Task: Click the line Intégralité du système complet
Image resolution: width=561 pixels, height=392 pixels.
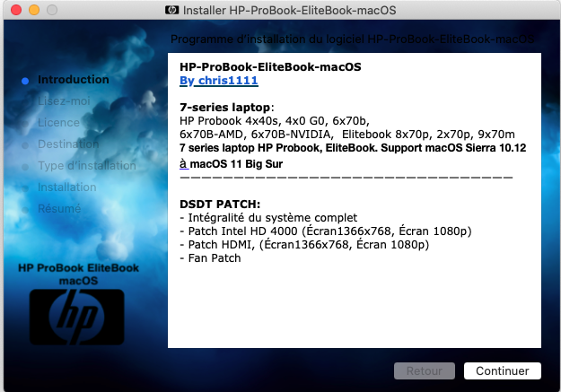Action: tap(268, 218)
